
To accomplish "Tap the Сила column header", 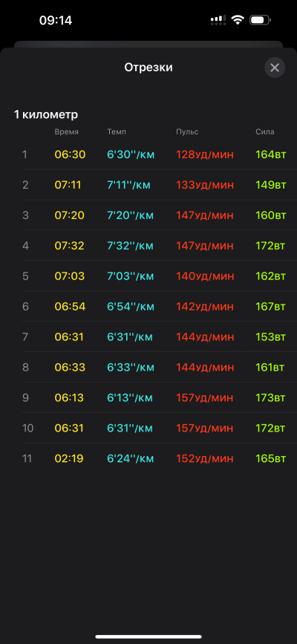I will 265,131.
